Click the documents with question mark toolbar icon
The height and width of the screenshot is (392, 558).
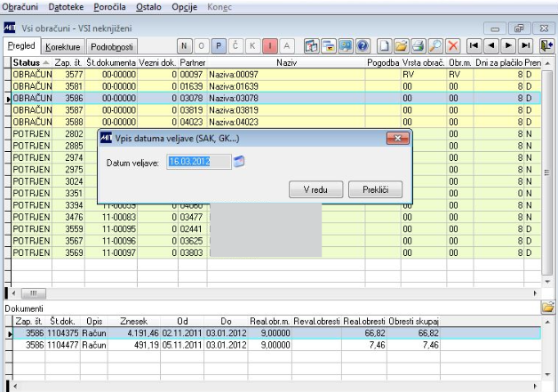click(311, 46)
